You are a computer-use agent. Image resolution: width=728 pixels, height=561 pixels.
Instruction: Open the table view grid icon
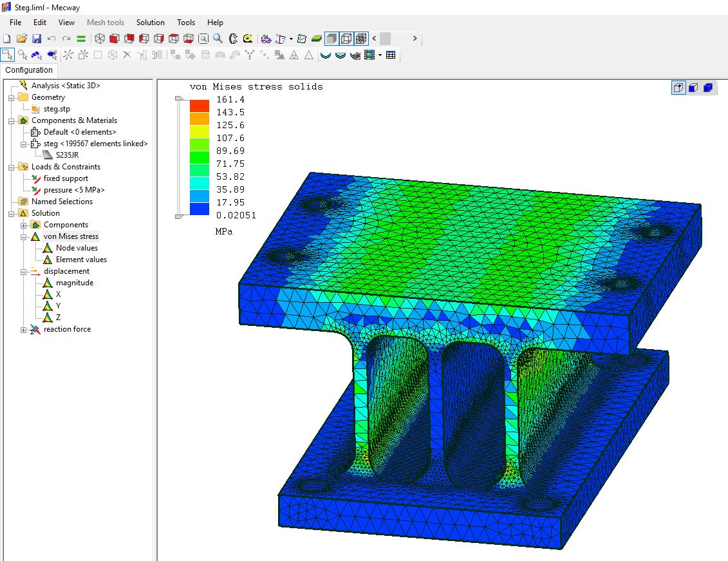tap(391, 55)
